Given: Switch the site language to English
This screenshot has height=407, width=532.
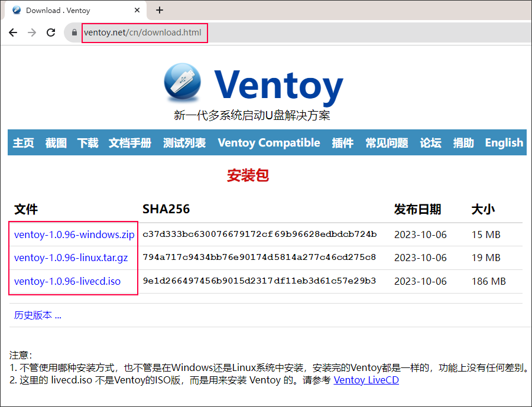Looking at the screenshot, I should (503, 142).
